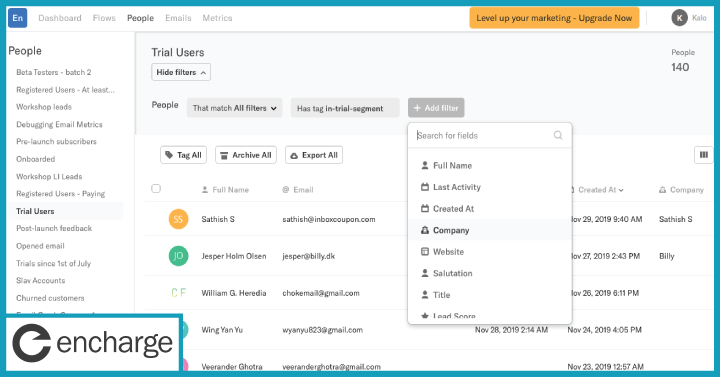
Task: Click email jesper@billy.dk
Action: 309,256
